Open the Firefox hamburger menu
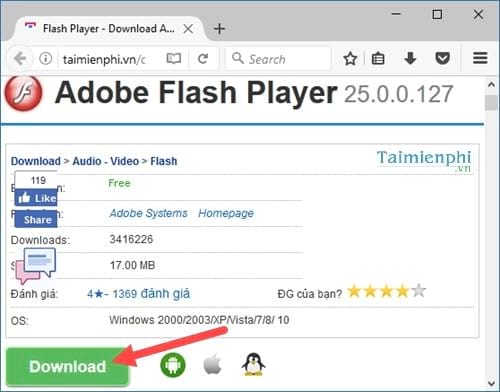Screen dimensions: 500x392 coord(480,58)
